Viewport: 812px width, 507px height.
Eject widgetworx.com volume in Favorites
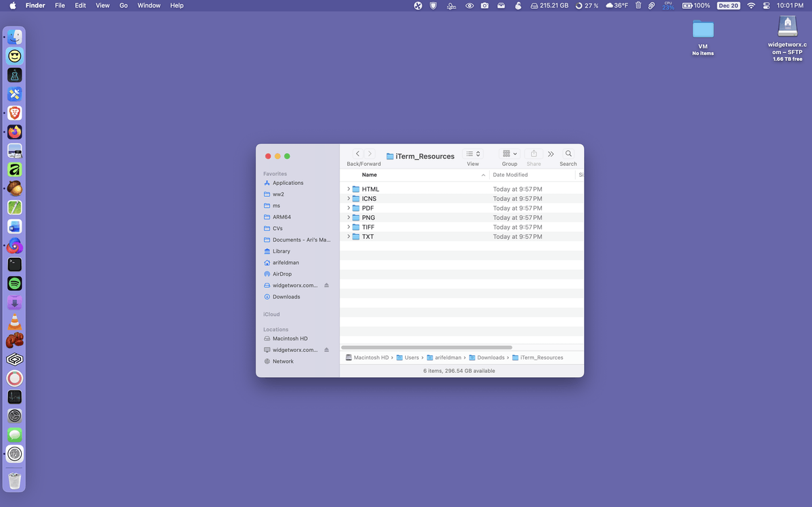(326, 286)
